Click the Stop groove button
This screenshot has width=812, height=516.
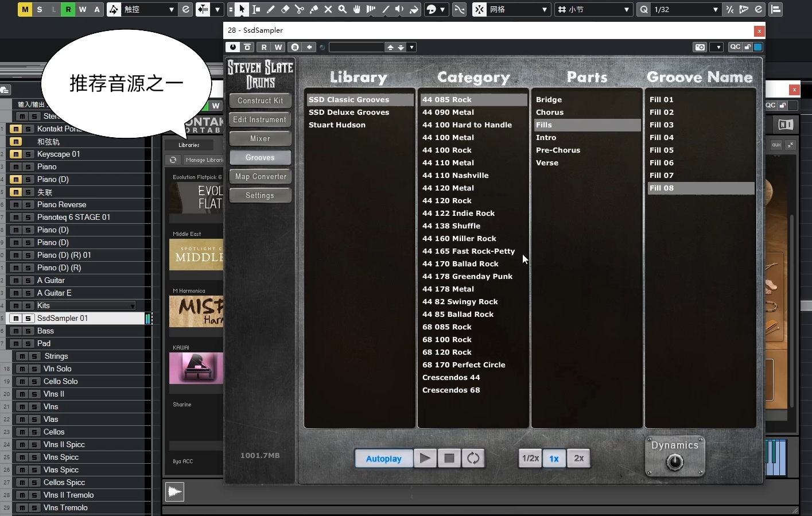tap(449, 458)
